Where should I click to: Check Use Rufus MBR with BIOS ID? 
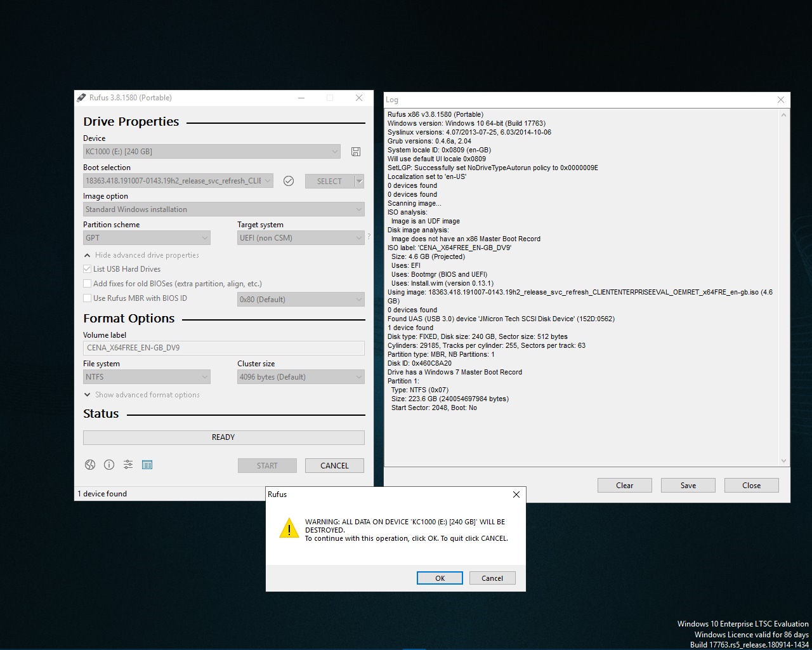coord(87,298)
